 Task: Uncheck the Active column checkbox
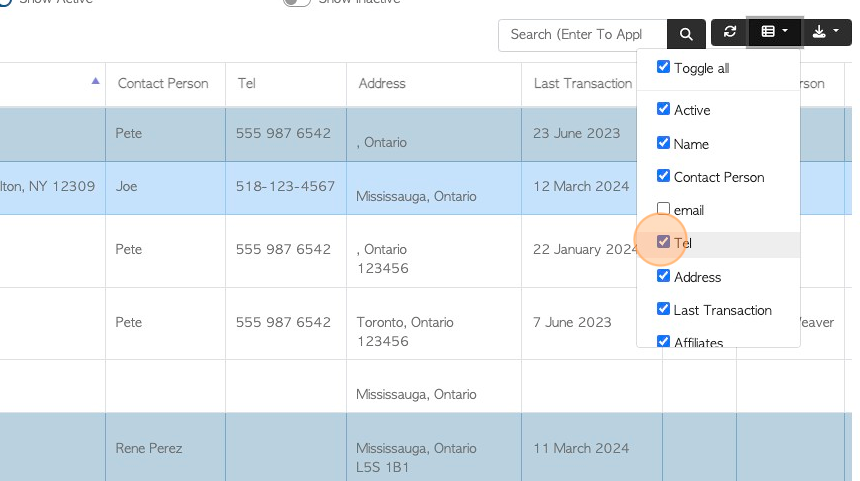pyautogui.click(x=663, y=109)
